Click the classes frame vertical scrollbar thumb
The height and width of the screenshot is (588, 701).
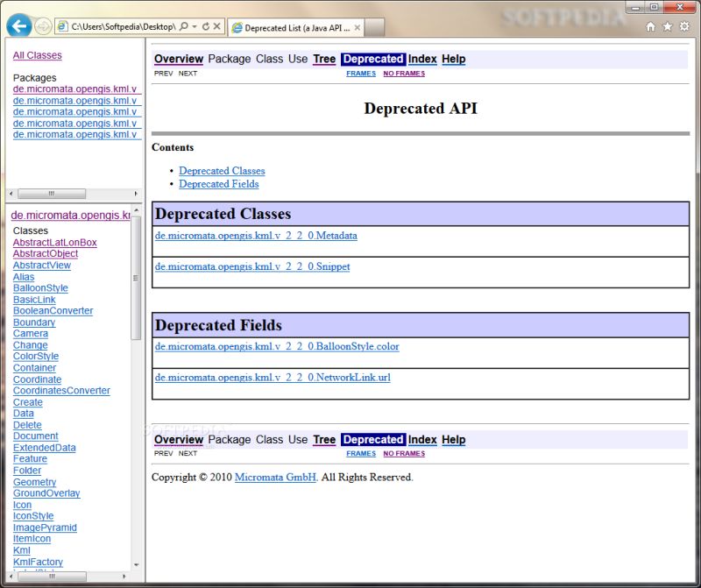pyautogui.click(x=137, y=278)
